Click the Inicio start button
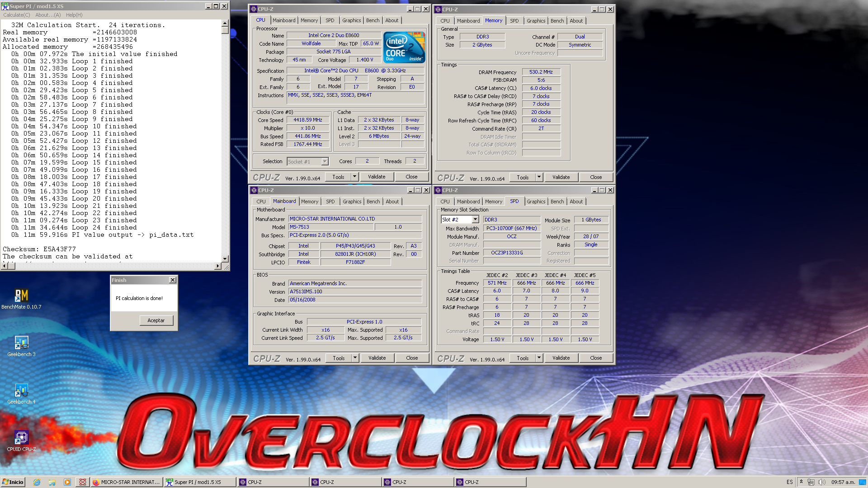 click(13, 482)
